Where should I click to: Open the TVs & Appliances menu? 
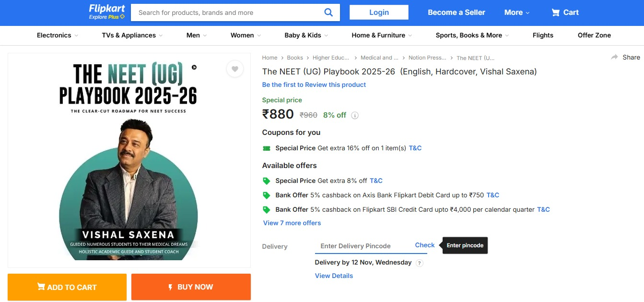pyautogui.click(x=132, y=35)
